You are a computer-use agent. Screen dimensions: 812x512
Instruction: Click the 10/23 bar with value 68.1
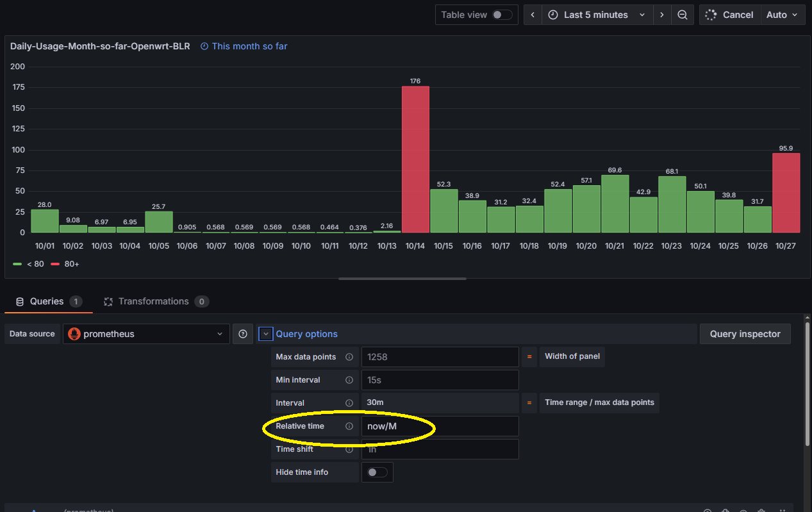pos(672,204)
